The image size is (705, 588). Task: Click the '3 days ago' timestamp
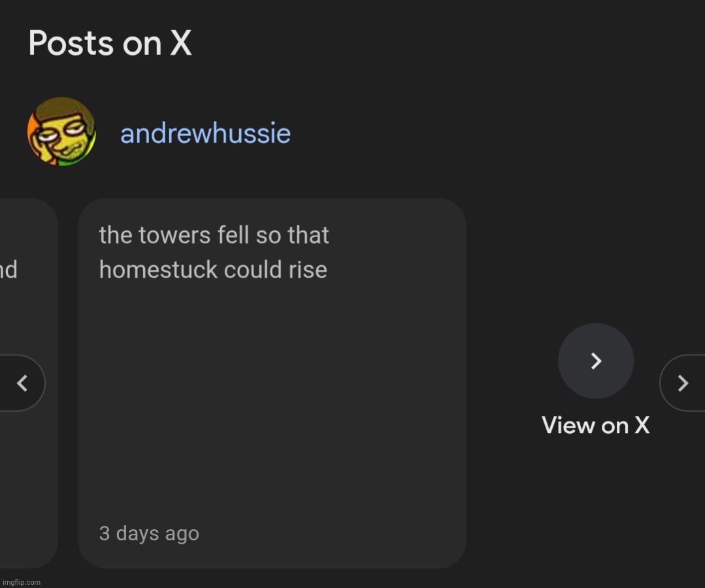(x=149, y=533)
